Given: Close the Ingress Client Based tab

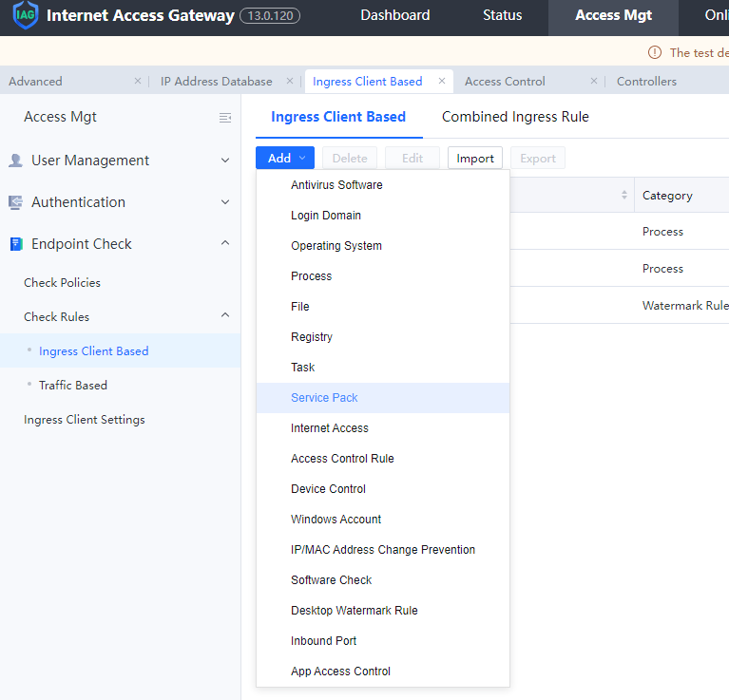Looking at the screenshot, I should click(x=441, y=82).
